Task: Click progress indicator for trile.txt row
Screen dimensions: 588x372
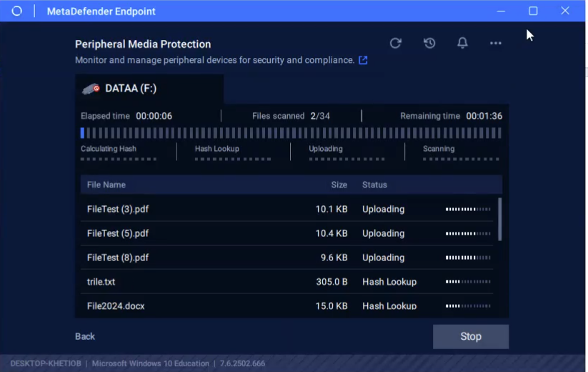Action: pos(468,282)
